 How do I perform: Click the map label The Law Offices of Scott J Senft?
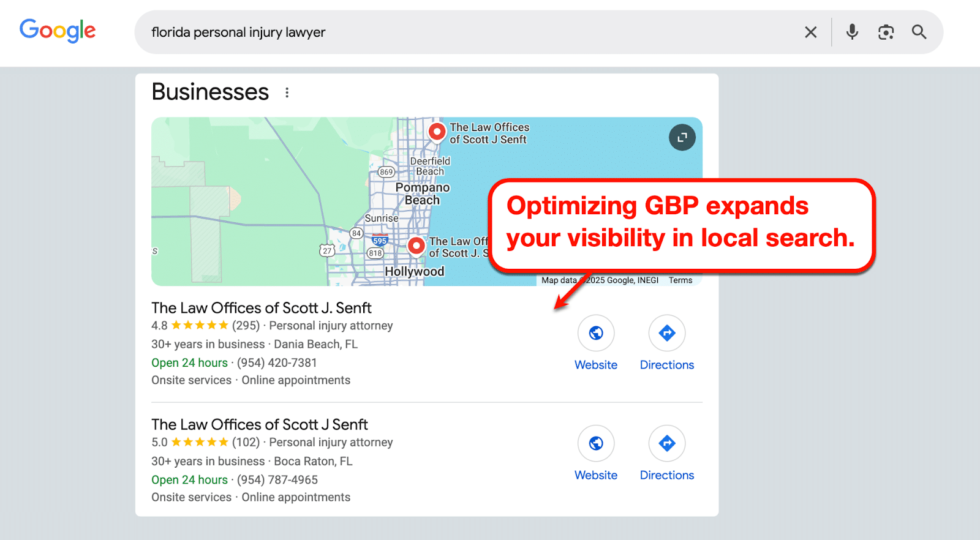tap(489, 133)
